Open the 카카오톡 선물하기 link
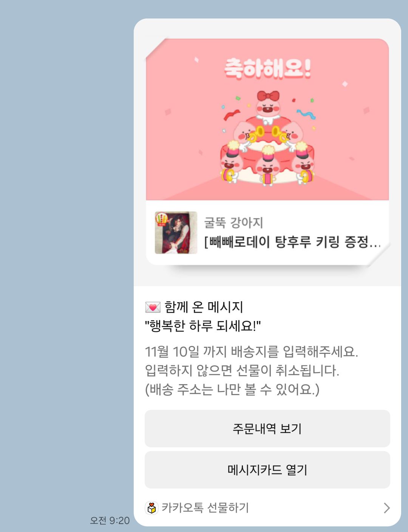Screen dimensions: 408x532 [x=205, y=507]
